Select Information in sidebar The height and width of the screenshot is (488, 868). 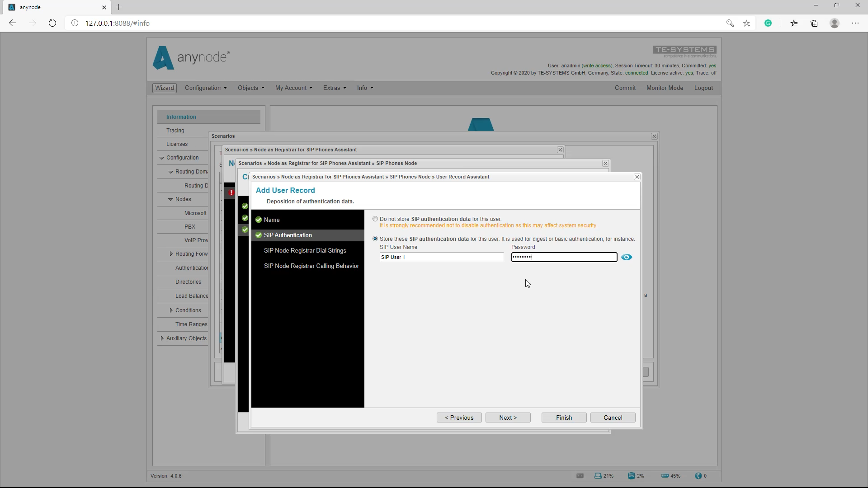(x=208, y=117)
